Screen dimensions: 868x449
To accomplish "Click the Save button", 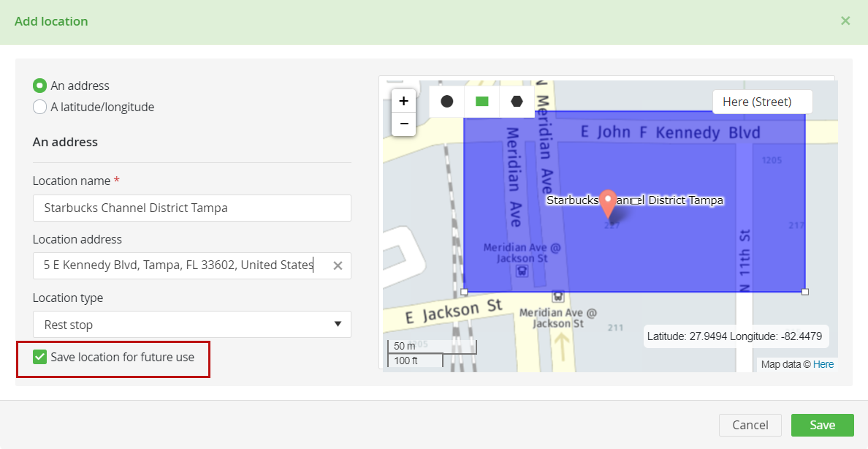I will point(822,425).
